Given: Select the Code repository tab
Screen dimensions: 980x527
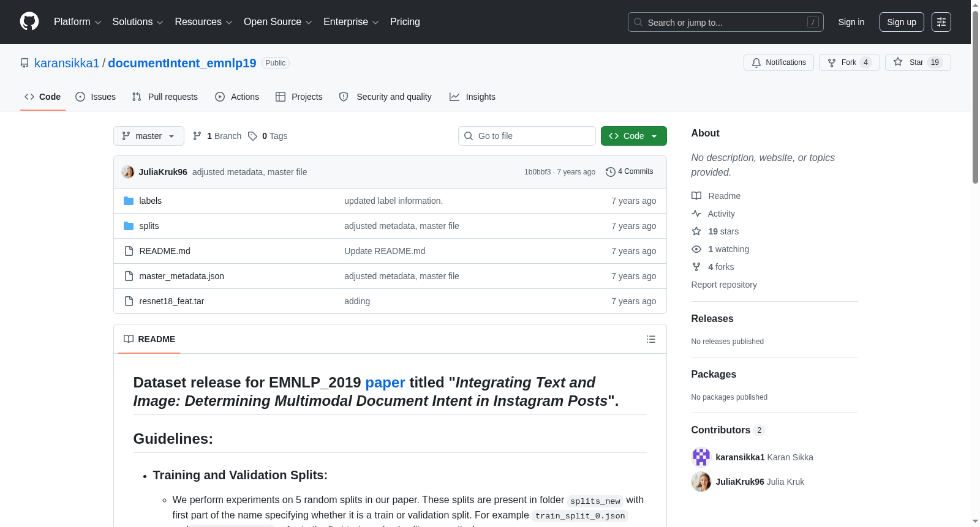Looking at the screenshot, I should [x=43, y=97].
